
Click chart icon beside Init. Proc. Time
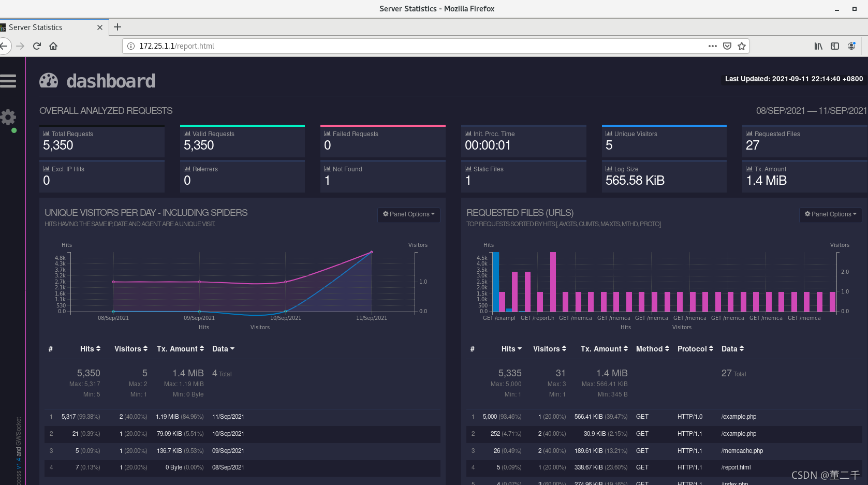click(x=468, y=134)
